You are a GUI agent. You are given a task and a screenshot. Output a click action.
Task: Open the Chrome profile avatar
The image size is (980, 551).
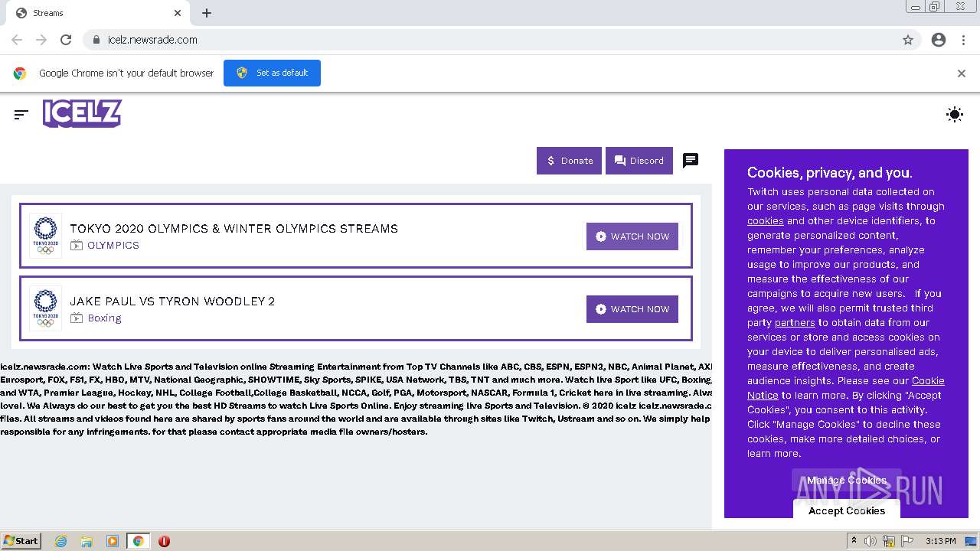click(939, 40)
